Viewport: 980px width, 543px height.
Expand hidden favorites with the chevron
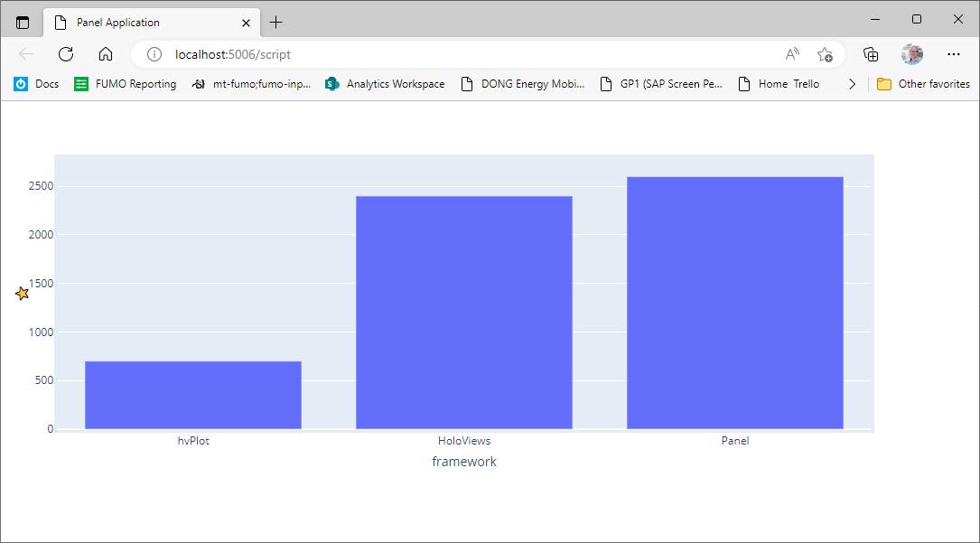pos(852,83)
